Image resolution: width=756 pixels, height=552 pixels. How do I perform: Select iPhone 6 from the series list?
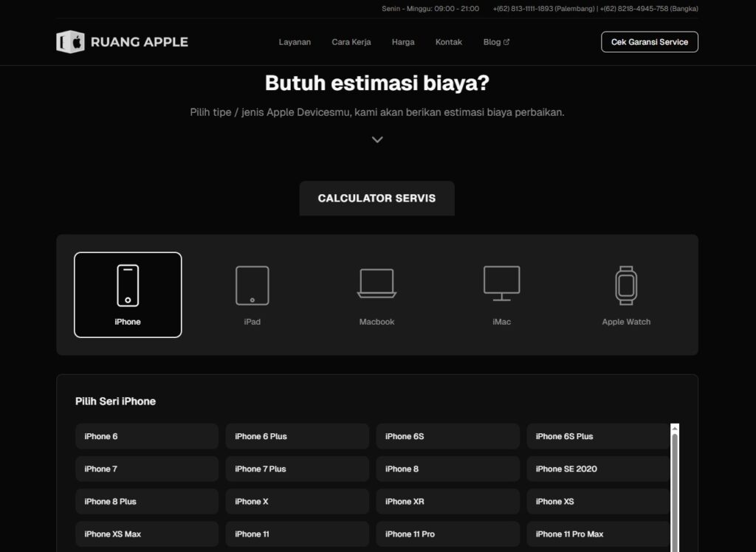(146, 436)
